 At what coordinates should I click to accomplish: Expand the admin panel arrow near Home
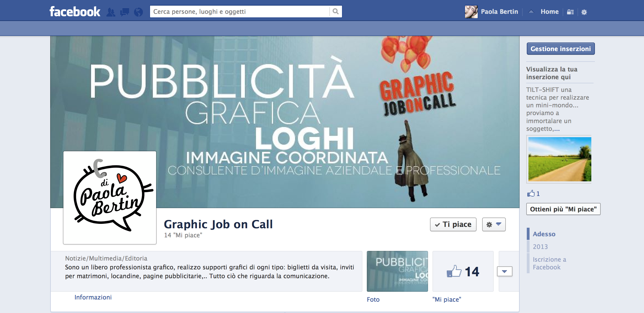531,12
